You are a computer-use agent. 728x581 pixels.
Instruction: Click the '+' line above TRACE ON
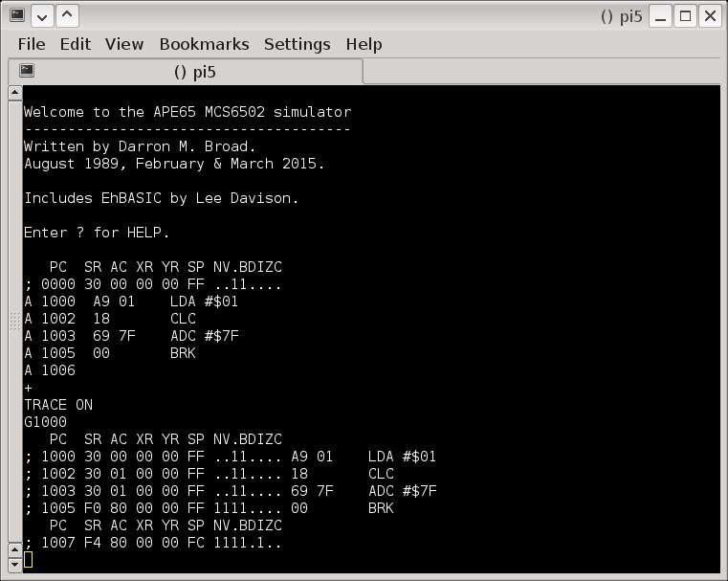(28, 388)
